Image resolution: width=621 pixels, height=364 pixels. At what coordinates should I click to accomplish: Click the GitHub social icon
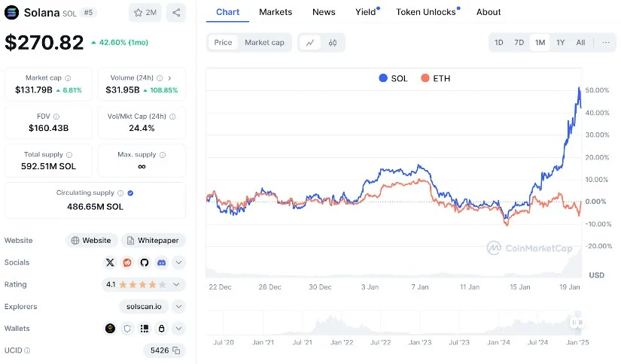[x=144, y=262]
